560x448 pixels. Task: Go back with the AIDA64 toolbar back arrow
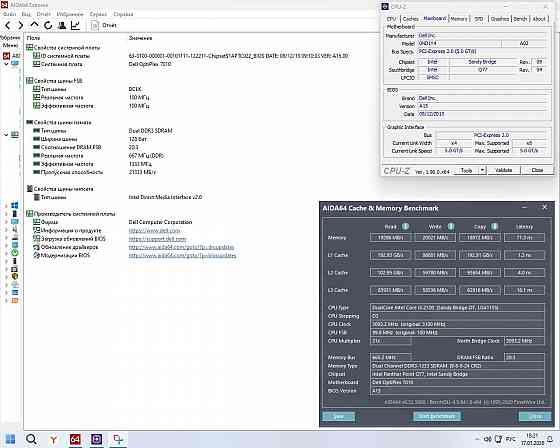(x=8, y=25)
